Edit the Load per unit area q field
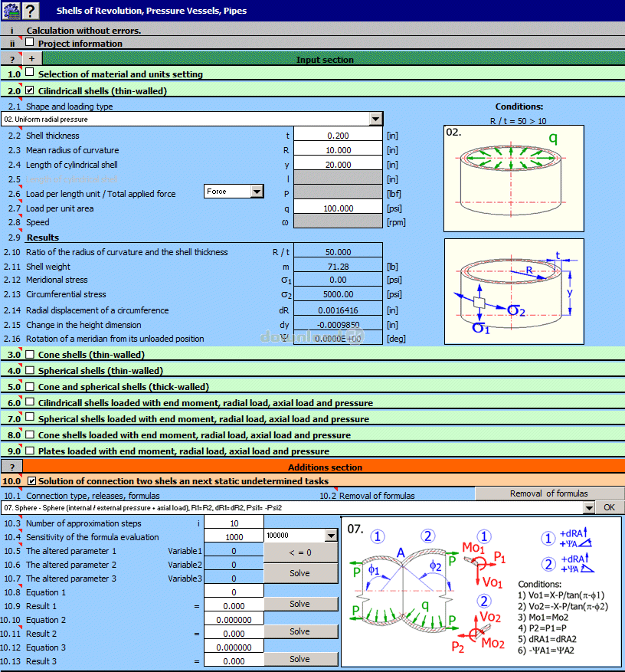 coord(338,208)
